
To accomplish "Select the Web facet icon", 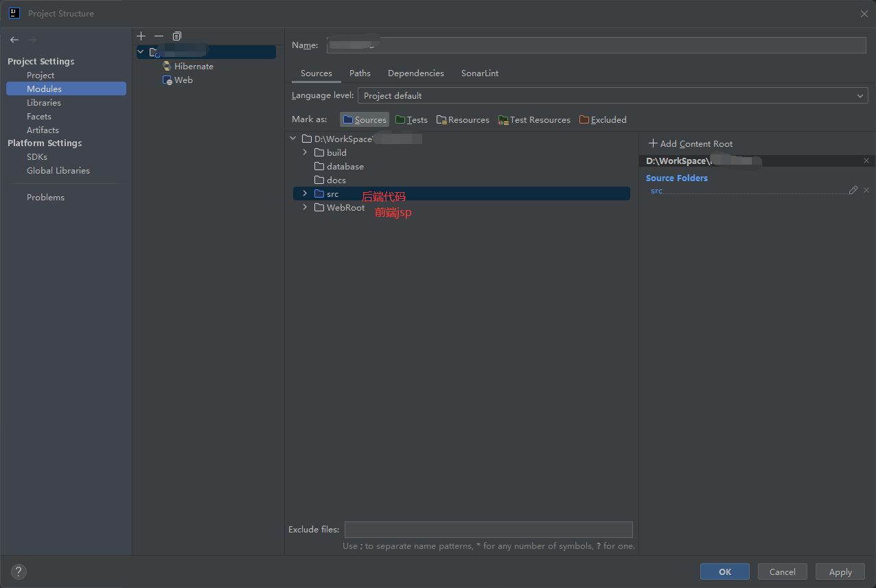I will pos(167,80).
